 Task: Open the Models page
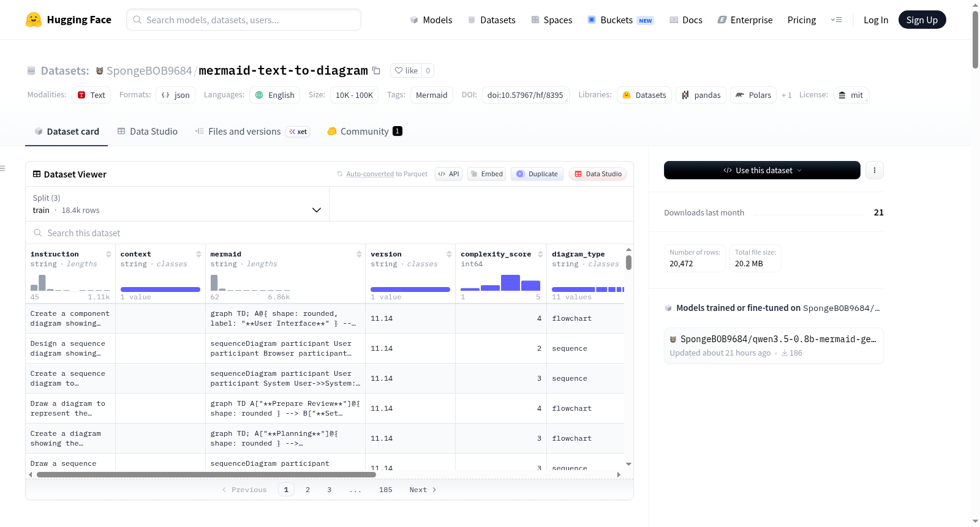pos(431,20)
